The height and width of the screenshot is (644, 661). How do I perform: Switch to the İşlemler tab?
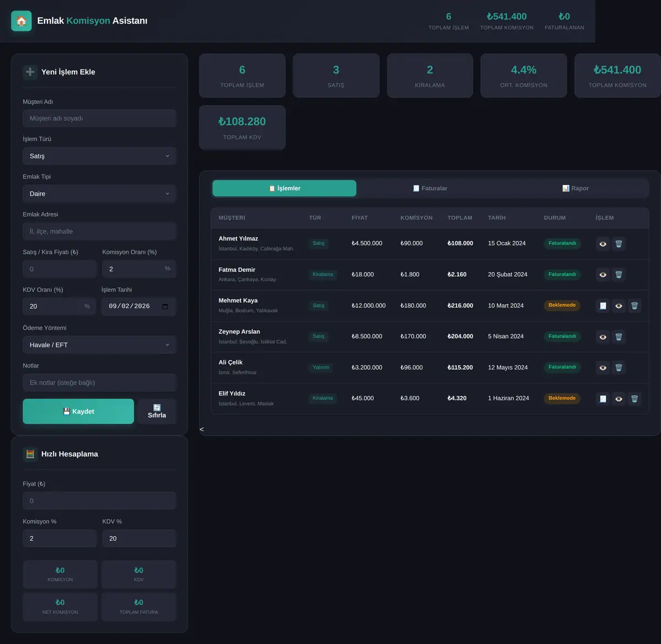[284, 188]
